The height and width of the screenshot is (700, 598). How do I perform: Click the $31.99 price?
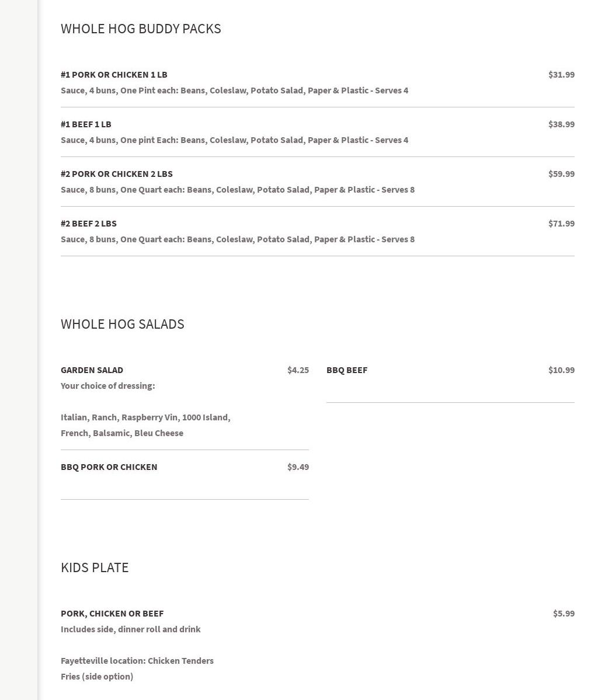click(561, 75)
